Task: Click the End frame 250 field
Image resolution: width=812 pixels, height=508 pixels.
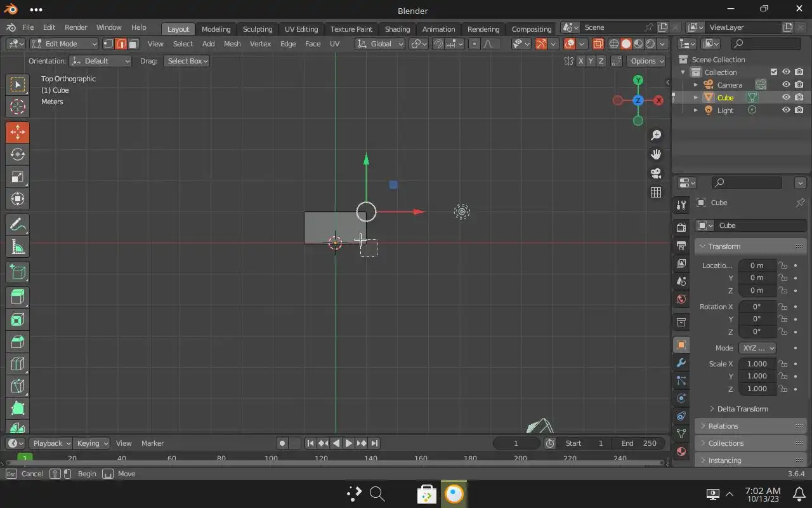Action: click(x=639, y=443)
